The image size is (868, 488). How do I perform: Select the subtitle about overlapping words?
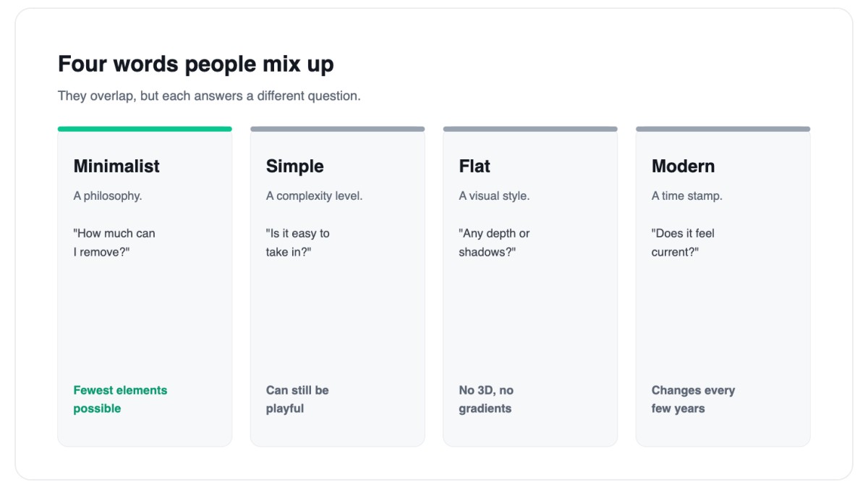click(x=209, y=96)
